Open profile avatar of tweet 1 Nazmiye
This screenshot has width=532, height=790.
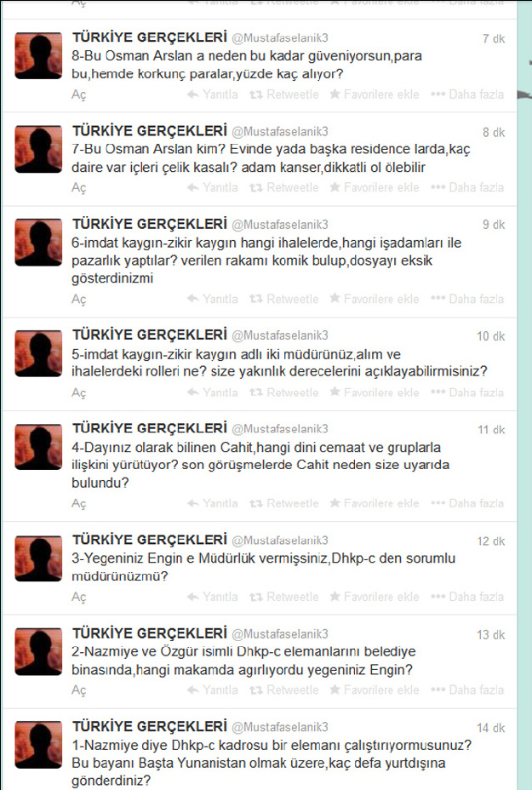(38, 745)
